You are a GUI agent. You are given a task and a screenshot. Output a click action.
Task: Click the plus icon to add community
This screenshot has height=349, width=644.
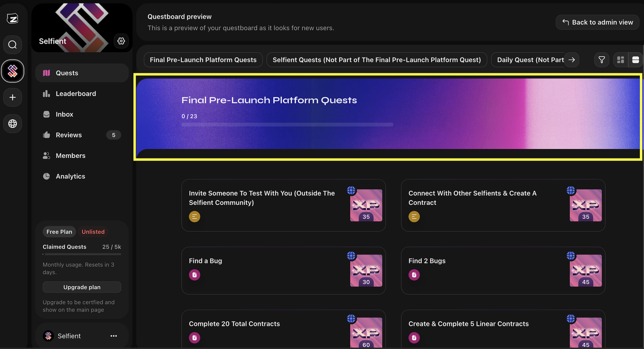(12, 97)
